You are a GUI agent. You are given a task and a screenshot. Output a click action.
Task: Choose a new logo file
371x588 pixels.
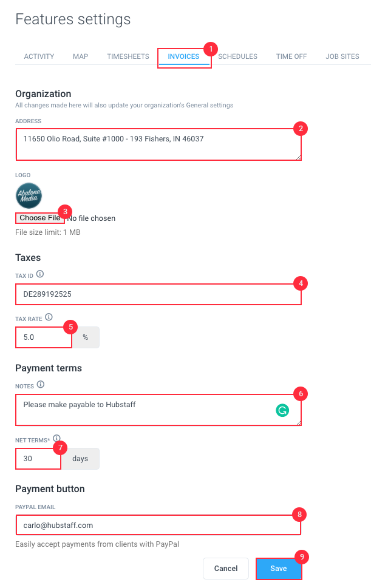(x=39, y=218)
